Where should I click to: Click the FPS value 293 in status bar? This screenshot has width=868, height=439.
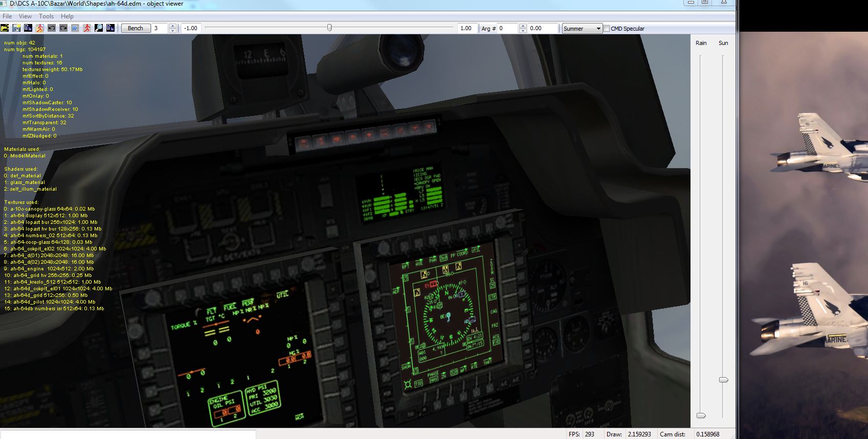click(x=590, y=434)
